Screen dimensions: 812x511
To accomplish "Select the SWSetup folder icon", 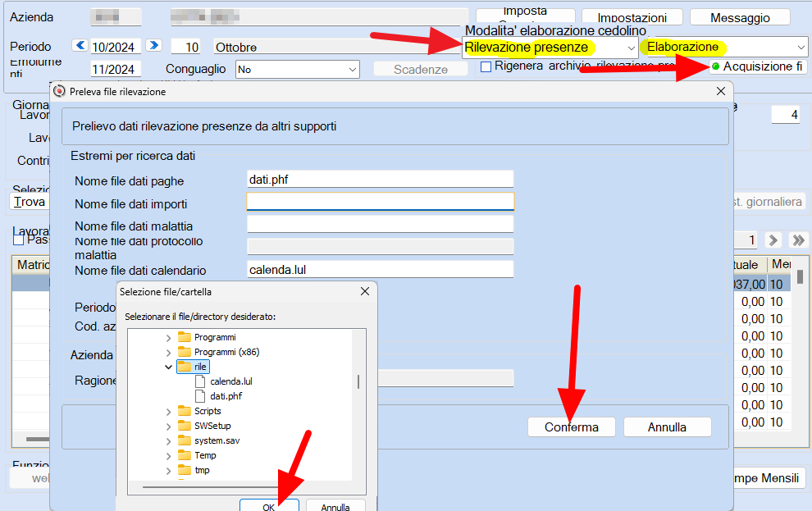I will 185,426.
